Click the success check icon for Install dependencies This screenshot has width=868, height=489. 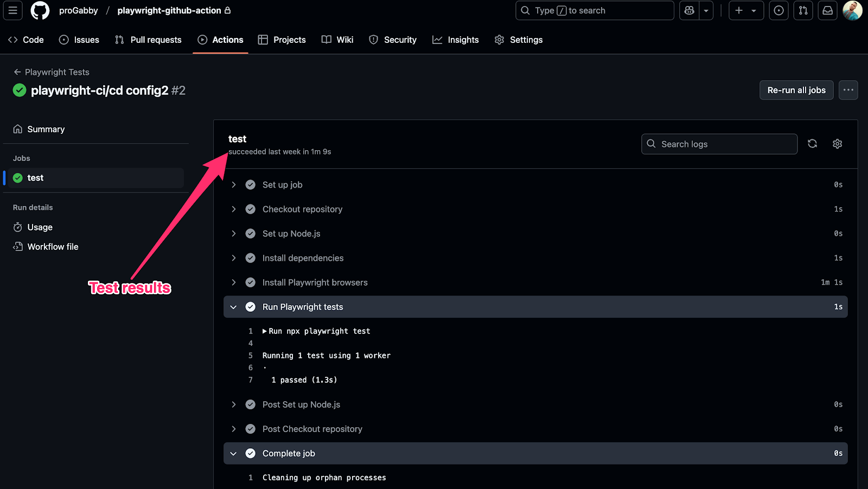[x=250, y=258]
